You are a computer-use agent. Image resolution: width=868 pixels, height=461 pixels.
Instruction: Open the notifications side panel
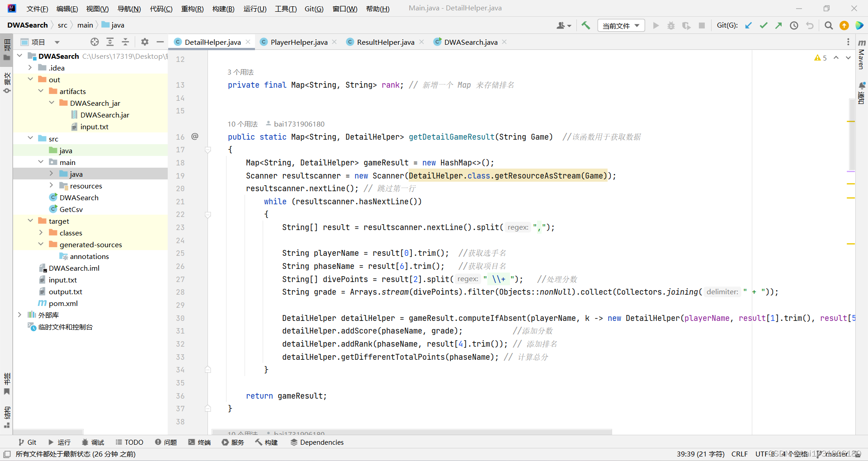click(x=862, y=93)
